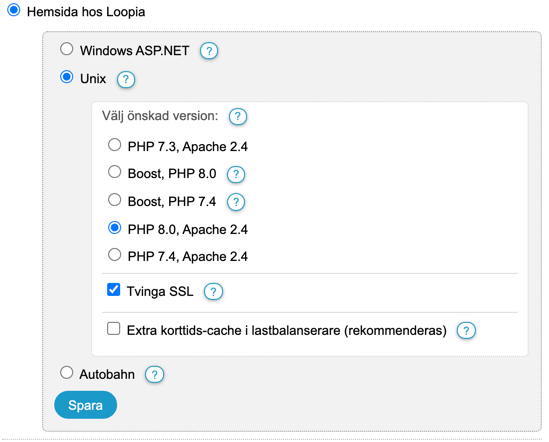The image size is (549, 442).
Task: Open help icon for Boost, PHP 8.0
Action: (x=236, y=174)
